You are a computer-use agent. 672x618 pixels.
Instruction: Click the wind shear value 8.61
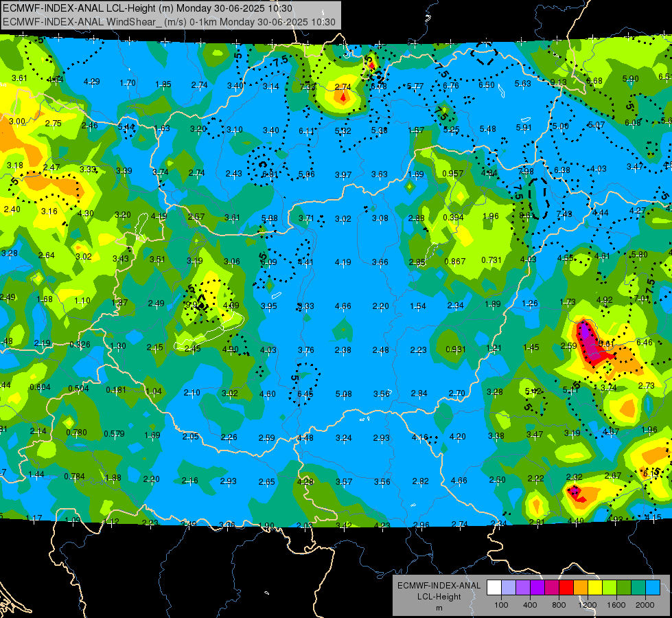point(527,216)
